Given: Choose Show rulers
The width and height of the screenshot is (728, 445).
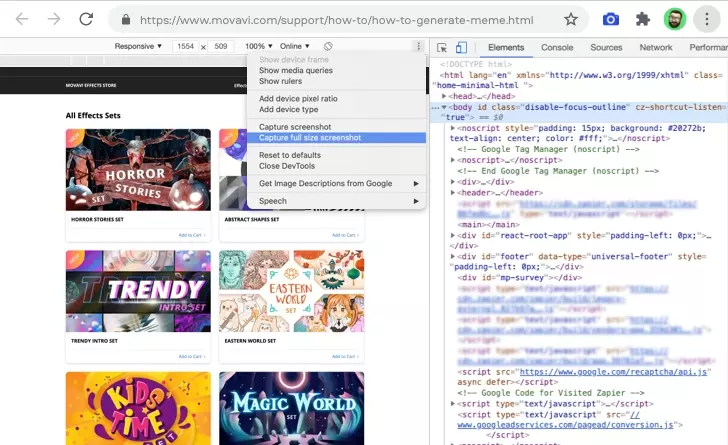Looking at the screenshot, I should [x=336, y=81].
